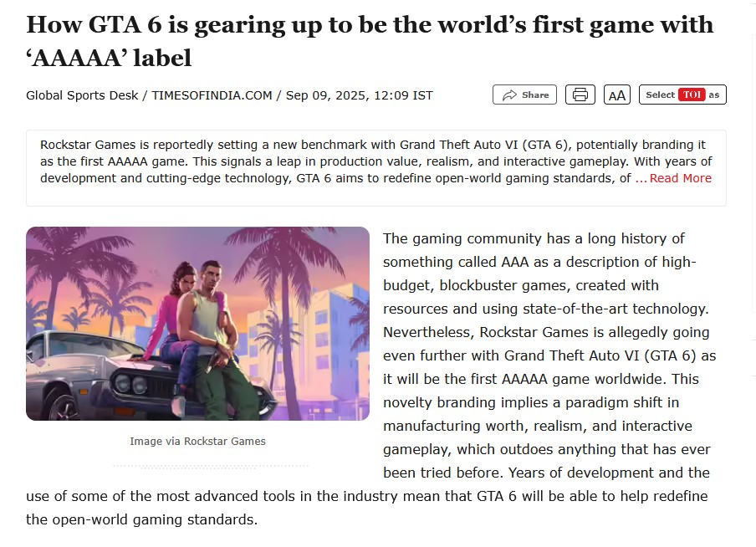Screen dimensions: 756x547
Task: Click the share arrow icon
Action: coord(509,95)
